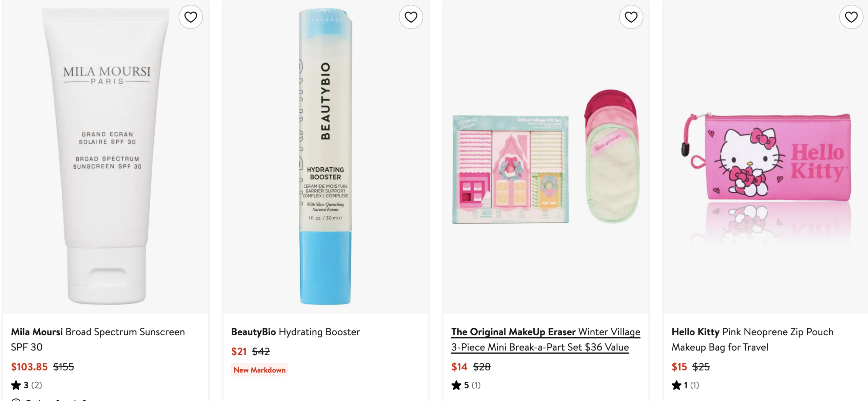
Task: Open the Mila Moursi sunscreen tube image
Action: point(106,156)
